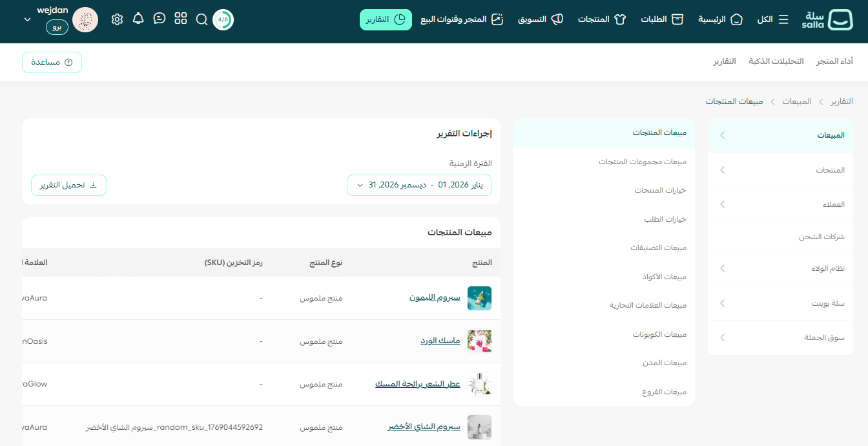Click the مساعدة help button
The height and width of the screenshot is (446, 868).
[x=52, y=62]
